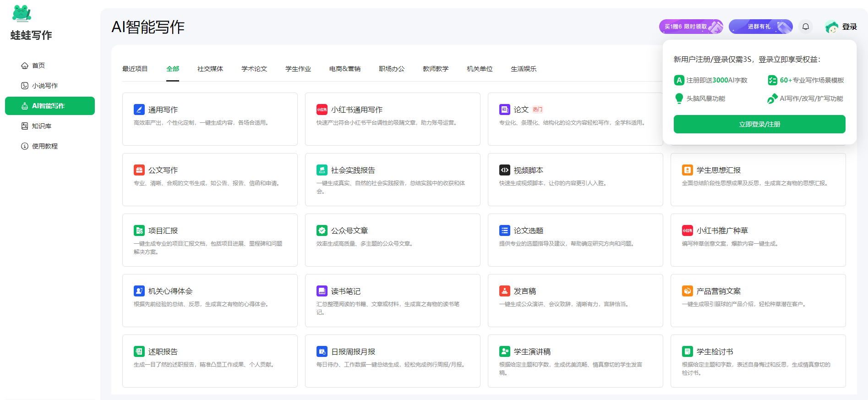Open the 项目汇报 card icon
The image size is (868, 400).
[139, 230]
